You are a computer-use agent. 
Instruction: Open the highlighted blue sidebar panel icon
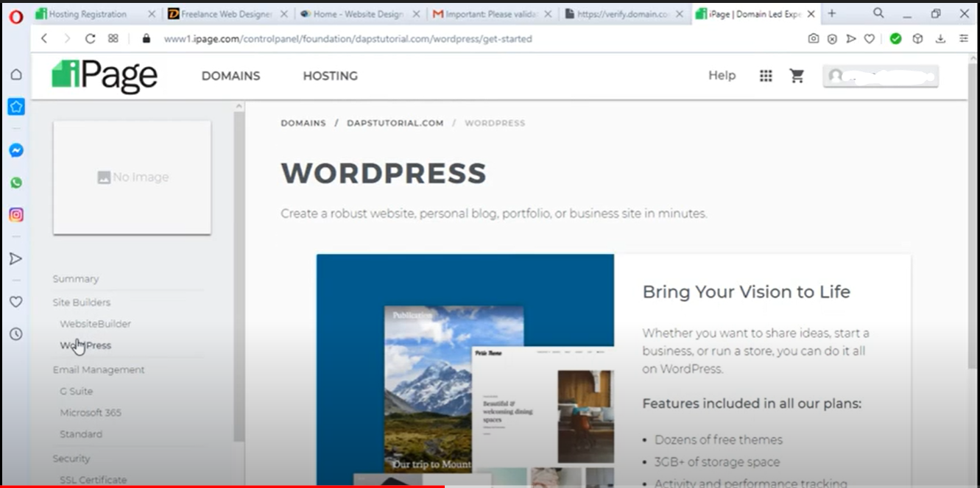pos(15,107)
